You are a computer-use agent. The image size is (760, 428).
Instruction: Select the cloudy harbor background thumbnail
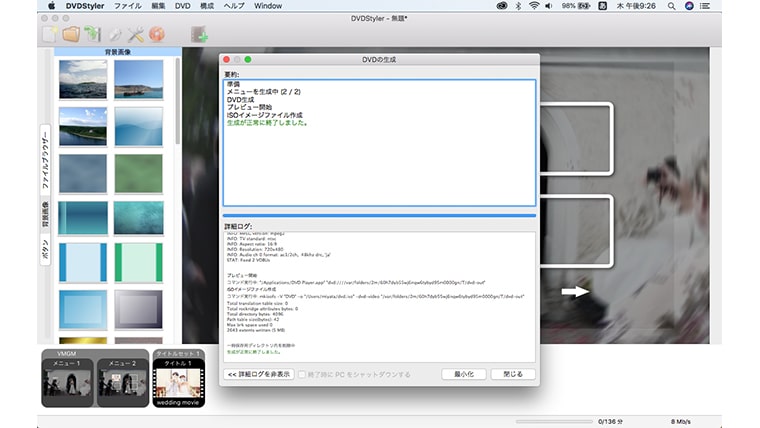pos(83,79)
